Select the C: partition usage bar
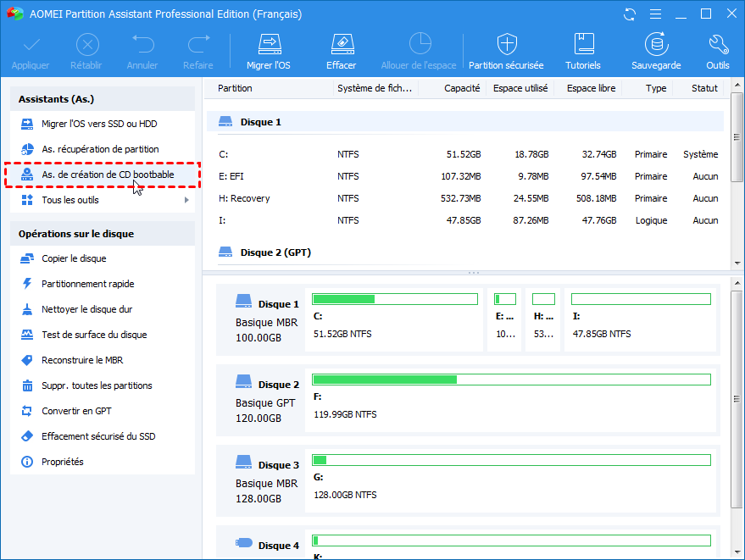Screen dimensions: 745x560 394,299
